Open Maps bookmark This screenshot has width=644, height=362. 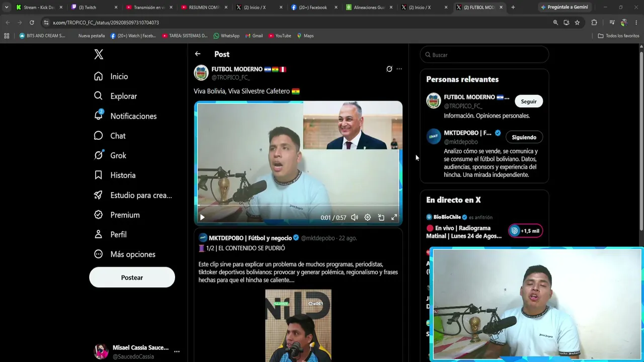click(x=305, y=36)
